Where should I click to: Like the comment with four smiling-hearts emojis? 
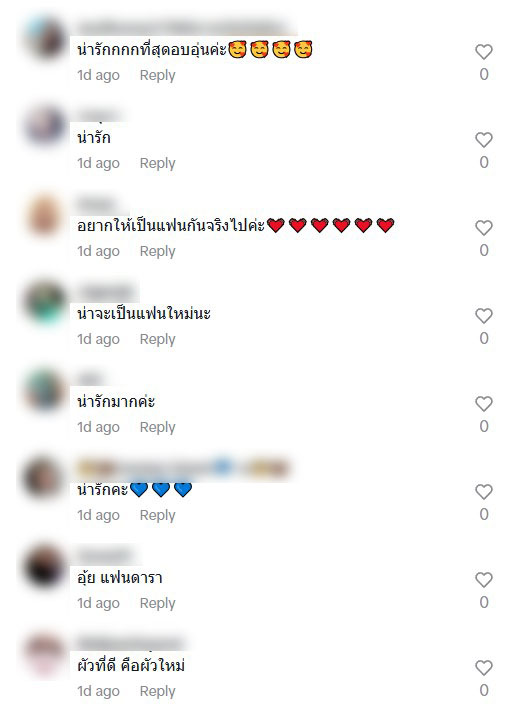(x=484, y=52)
